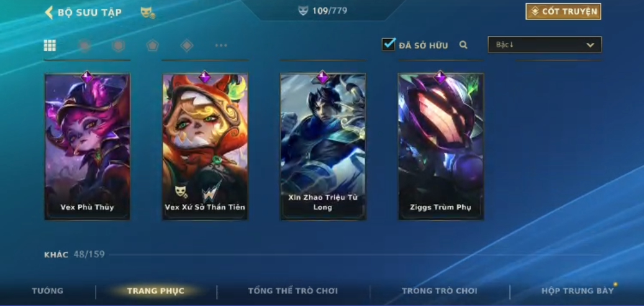This screenshot has width=644, height=306.
Task: Select the circular rarity filter icon
Action: pos(85,45)
